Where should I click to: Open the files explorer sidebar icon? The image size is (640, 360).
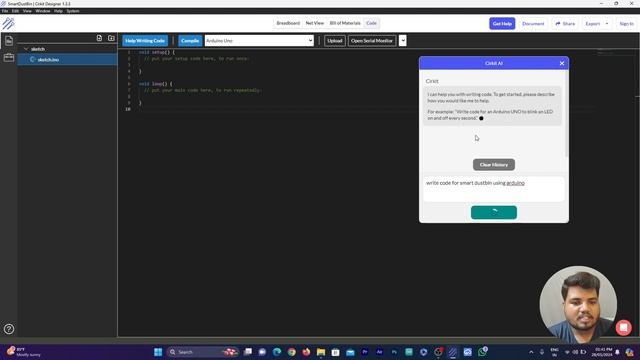[x=9, y=41]
